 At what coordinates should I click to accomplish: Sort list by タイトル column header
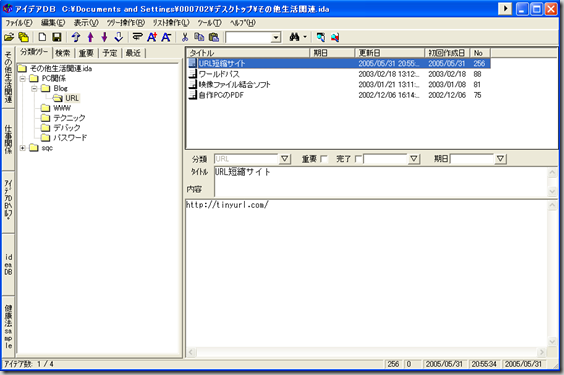248,53
